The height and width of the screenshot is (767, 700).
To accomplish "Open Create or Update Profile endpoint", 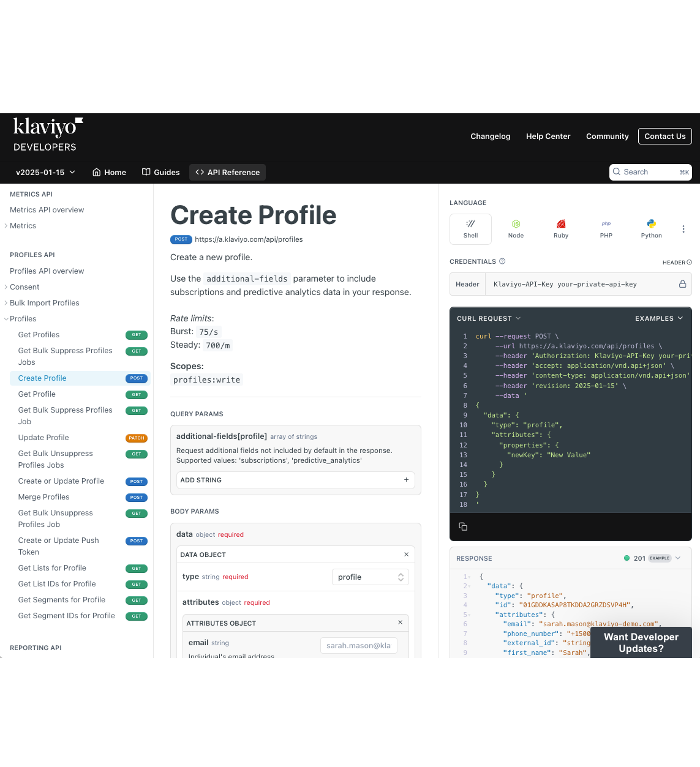I will (80, 481).
